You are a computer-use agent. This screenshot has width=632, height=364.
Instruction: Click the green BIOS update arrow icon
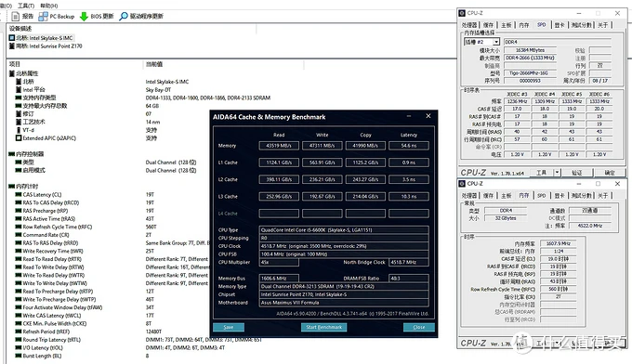tap(84, 17)
